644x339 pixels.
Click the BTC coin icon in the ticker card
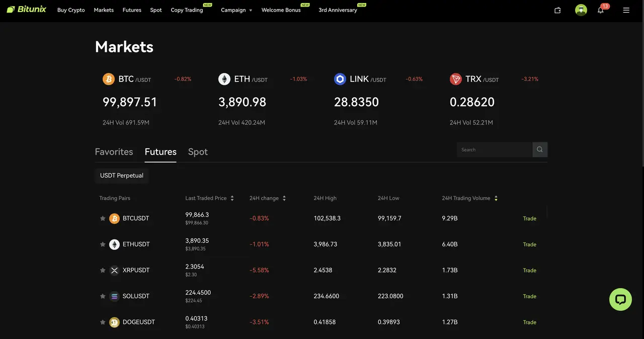[108, 79]
